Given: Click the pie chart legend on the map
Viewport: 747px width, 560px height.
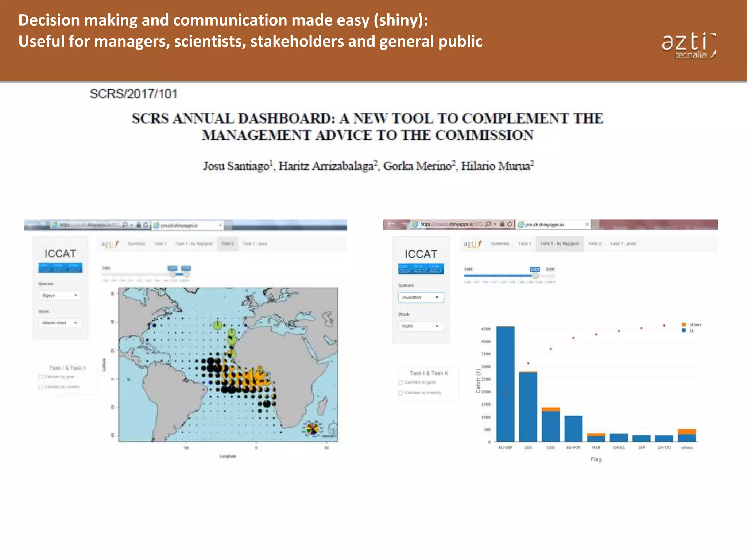Looking at the screenshot, I should point(313,429).
